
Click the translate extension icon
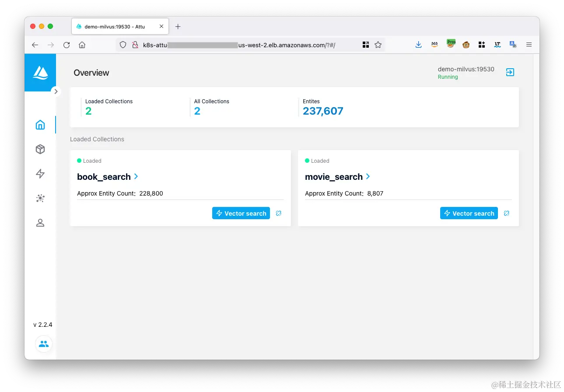pos(513,45)
